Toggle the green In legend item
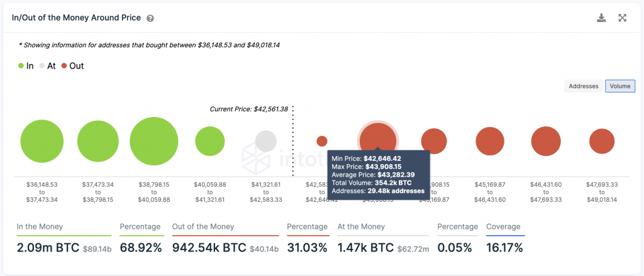The height and width of the screenshot is (276, 644). [26, 65]
